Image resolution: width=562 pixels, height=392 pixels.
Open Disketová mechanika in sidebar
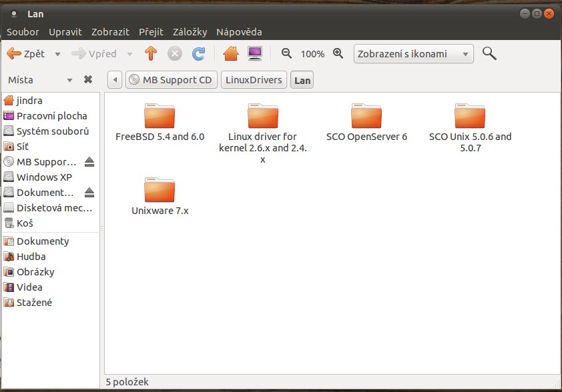pyautogui.click(x=51, y=208)
